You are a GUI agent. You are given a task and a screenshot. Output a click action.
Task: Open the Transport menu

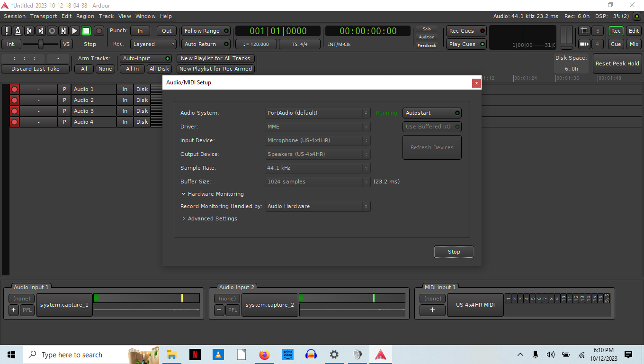[44, 16]
